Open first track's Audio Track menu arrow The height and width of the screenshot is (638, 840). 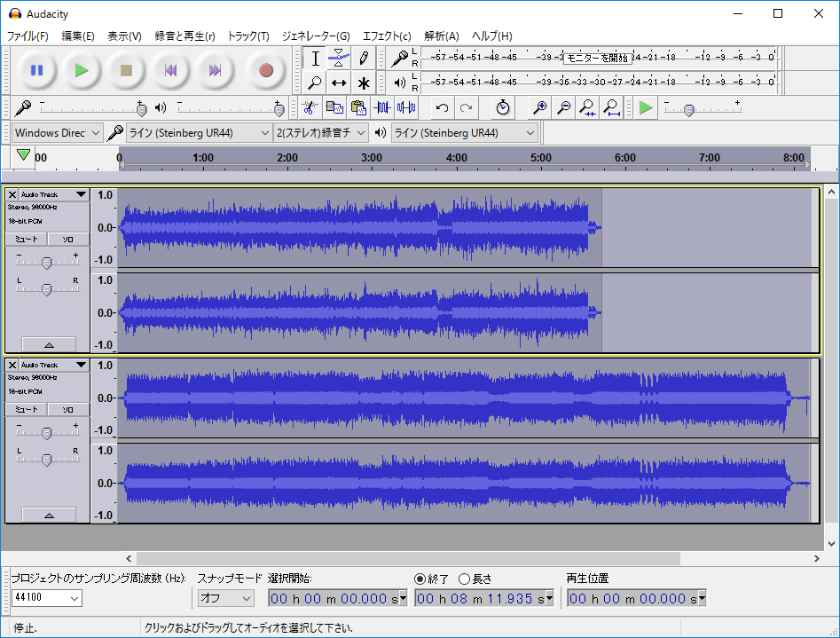coord(81,194)
